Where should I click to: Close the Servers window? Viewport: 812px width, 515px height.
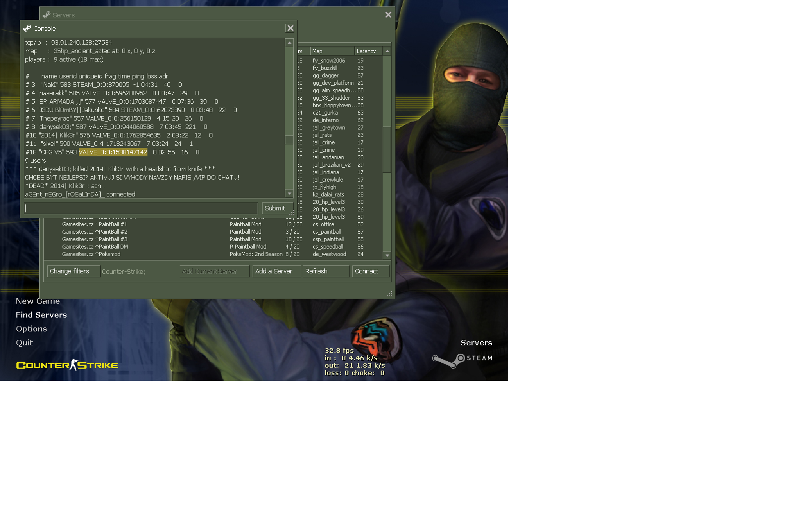click(x=388, y=15)
